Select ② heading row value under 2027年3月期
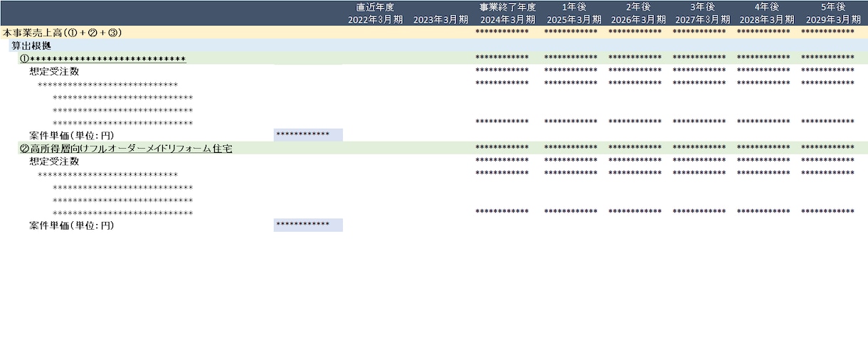Viewport: 868px width, 362px height. [x=699, y=147]
